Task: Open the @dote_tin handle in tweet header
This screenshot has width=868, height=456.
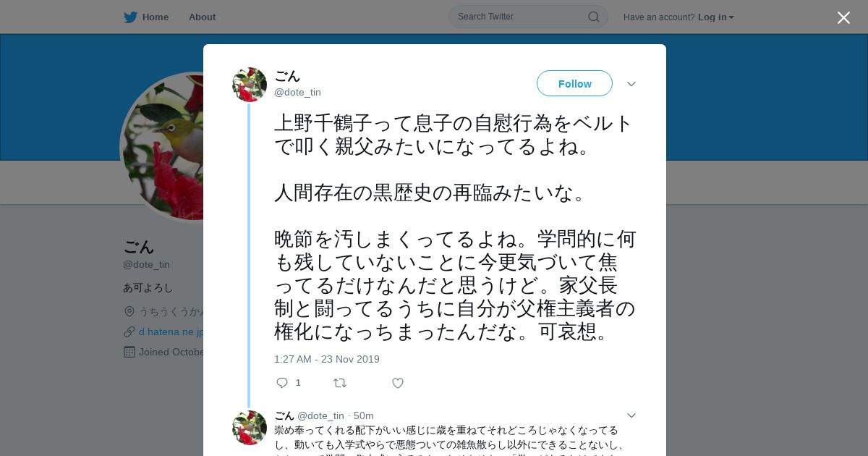Action: tap(297, 92)
